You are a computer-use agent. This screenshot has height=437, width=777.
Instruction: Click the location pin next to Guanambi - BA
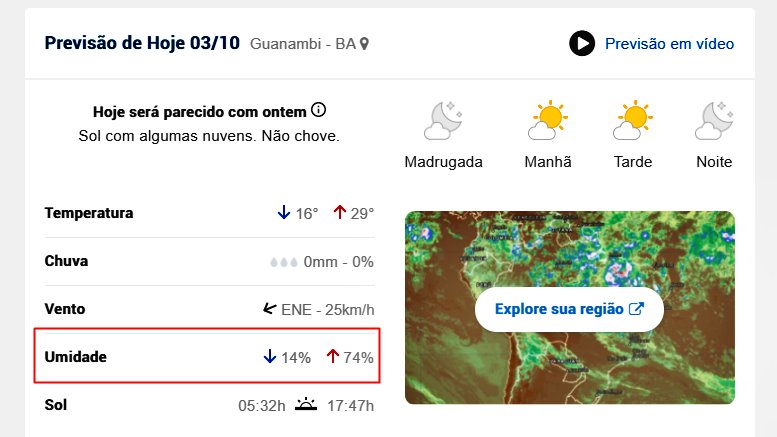click(x=364, y=44)
